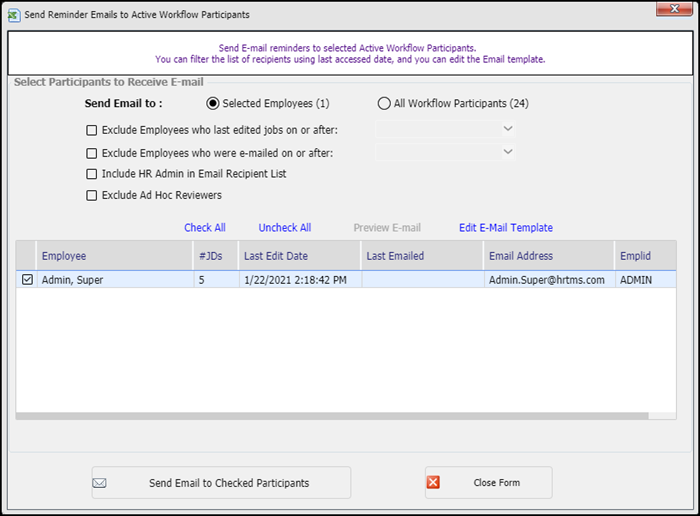Click the Uncheck All link
This screenshot has width=700, height=516.
click(284, 228)
